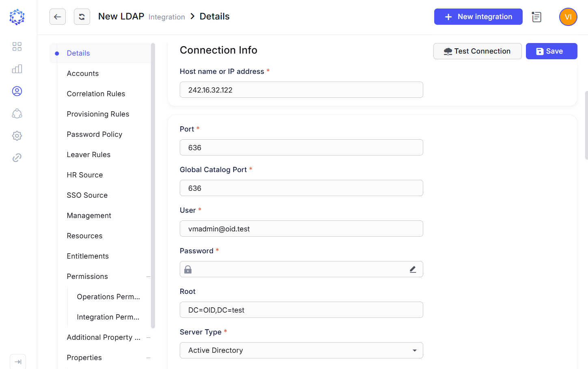Collapse the sidebar with the bottom arrow icon

(18, 361)
